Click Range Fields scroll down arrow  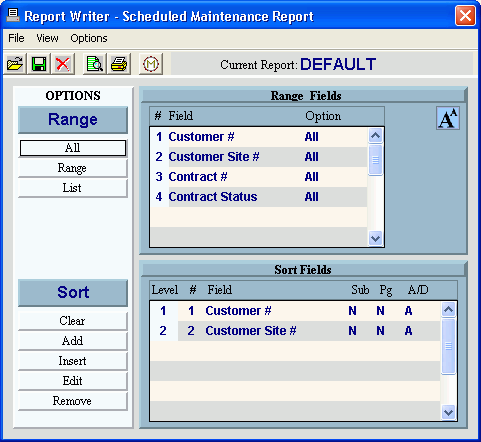[375, 239]
